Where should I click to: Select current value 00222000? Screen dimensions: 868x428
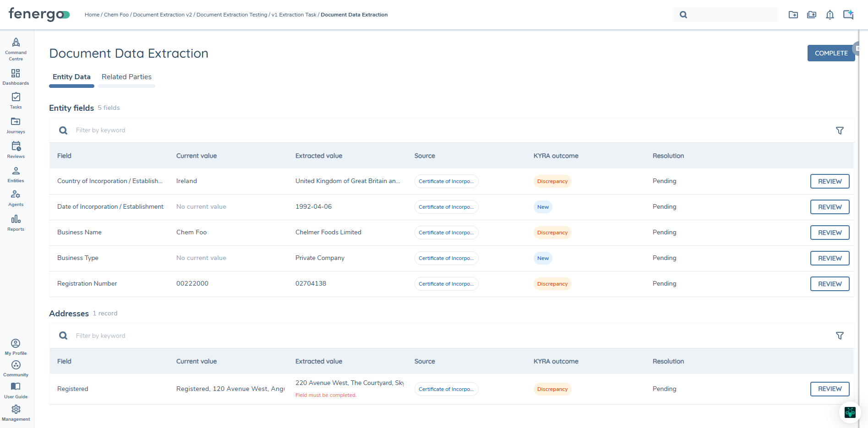tap(192, 284)
